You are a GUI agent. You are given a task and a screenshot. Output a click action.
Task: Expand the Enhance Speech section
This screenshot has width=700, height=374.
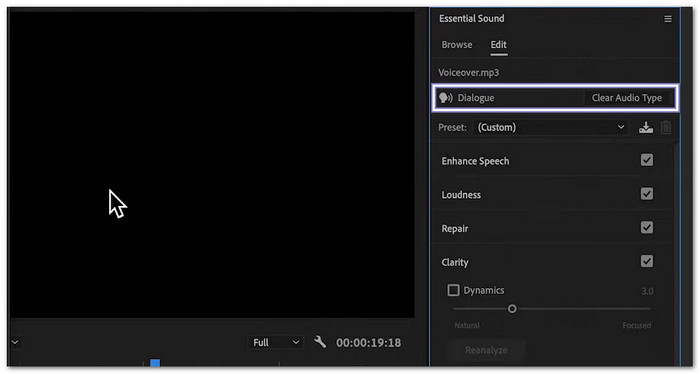[x=475, y=161]
